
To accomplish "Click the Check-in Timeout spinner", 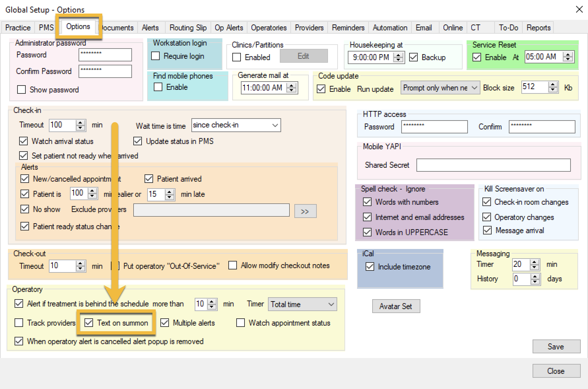I will tap(81, 125).
